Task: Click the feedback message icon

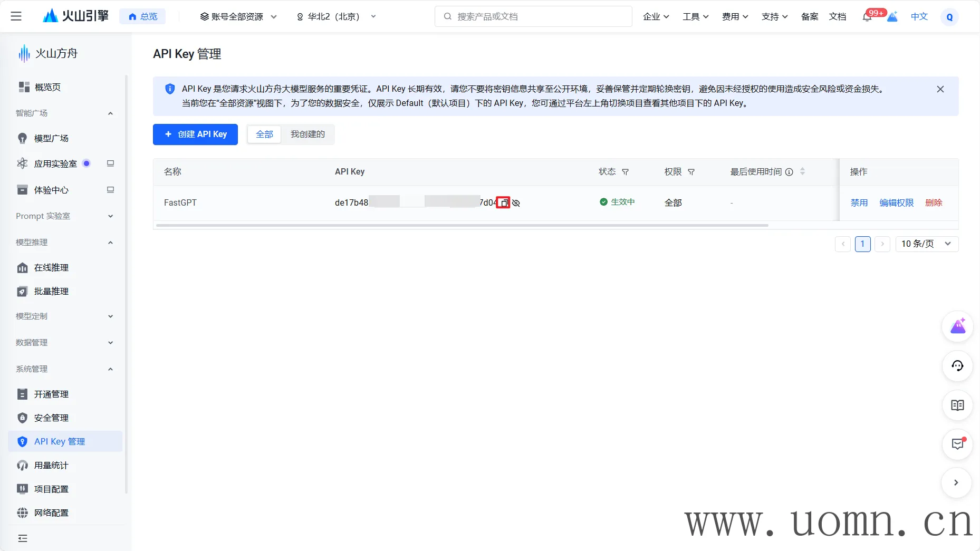Action: point(957,444)
